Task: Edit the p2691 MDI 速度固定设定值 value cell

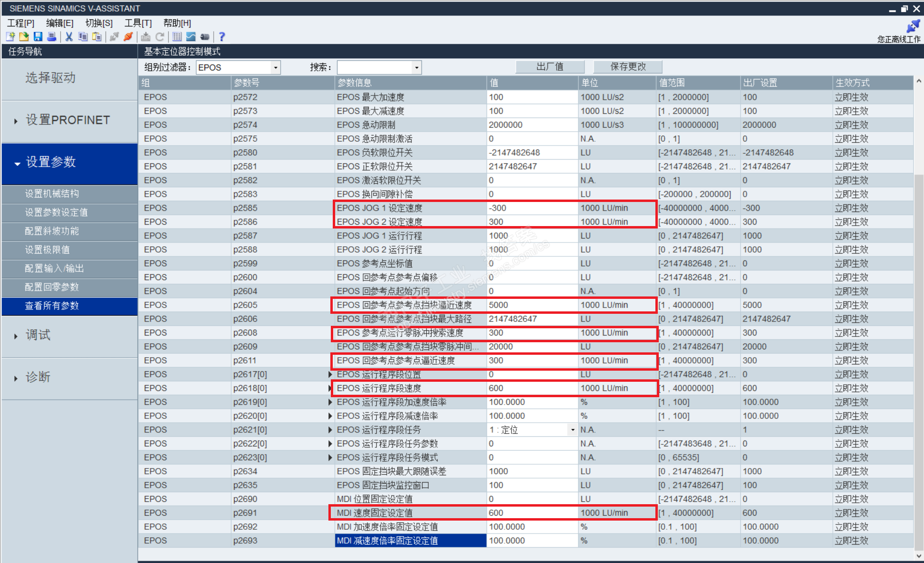Action: [532, 513]
